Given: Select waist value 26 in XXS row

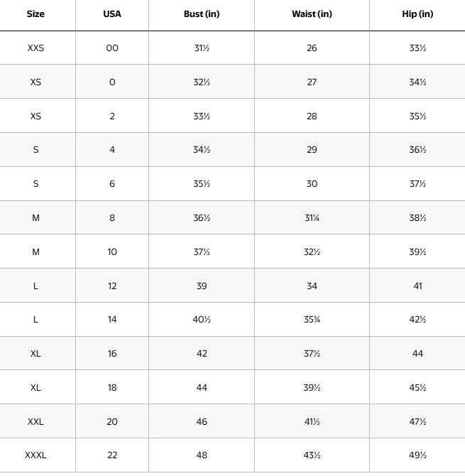Looking at the screenshot, I should (x=312, y=48).
